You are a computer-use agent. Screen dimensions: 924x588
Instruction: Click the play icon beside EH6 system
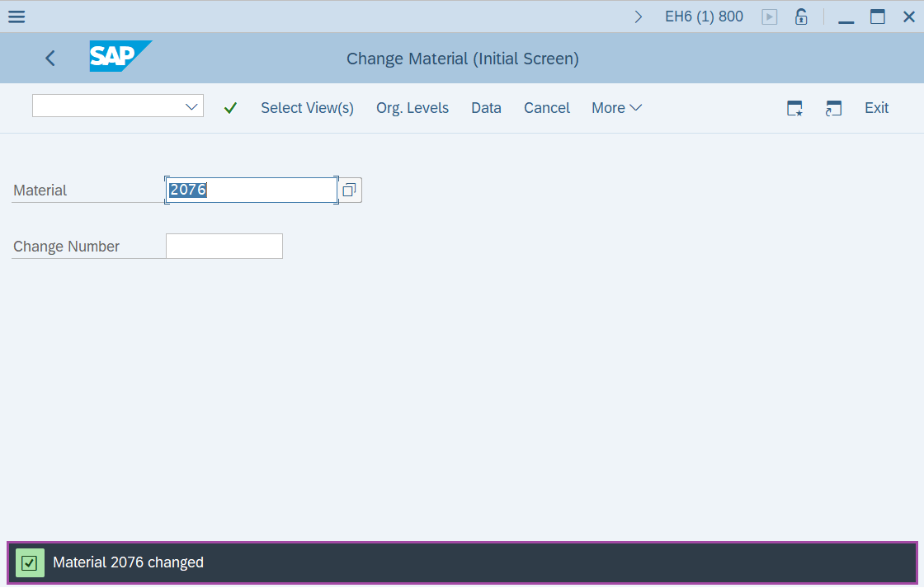pyautogui.click(x=769, y=16)
